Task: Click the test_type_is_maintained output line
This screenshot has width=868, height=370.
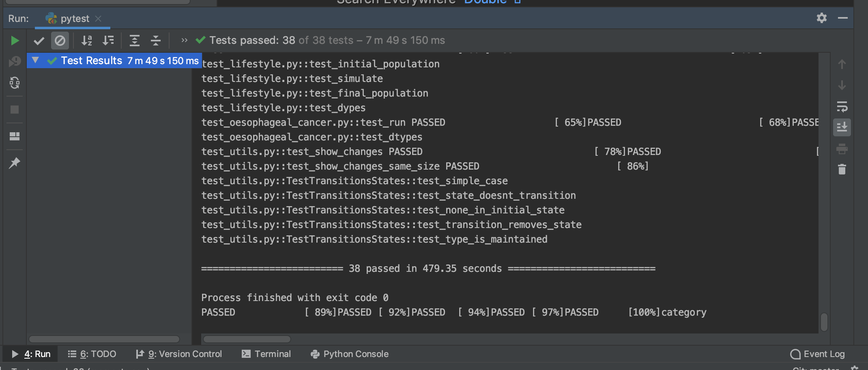Action: 374,239
